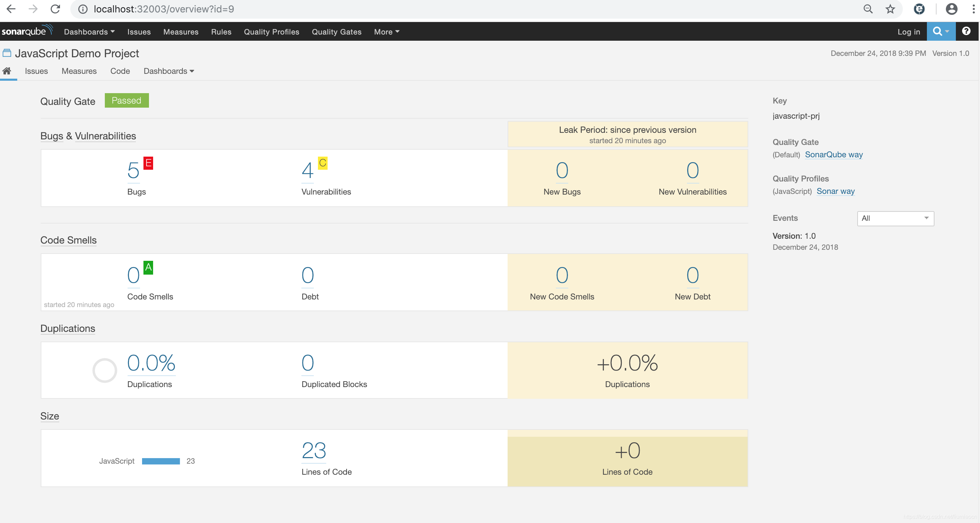Open the help question mark icon
The height and width of the screenshot is (523, 980).
[x=966, y=31]
